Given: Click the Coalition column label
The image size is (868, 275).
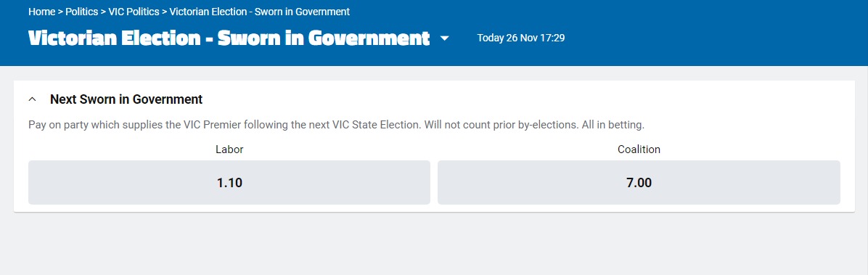Looking at the screenshot, I should tap(639, 149).
